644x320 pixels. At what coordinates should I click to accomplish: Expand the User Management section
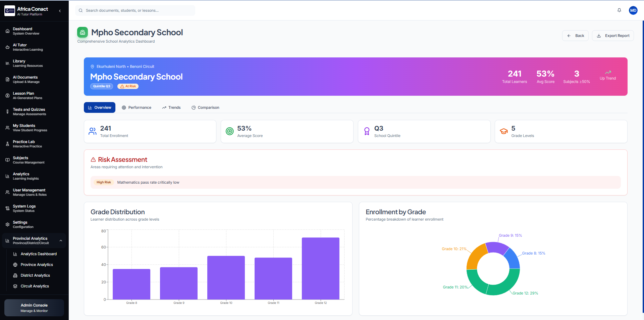tap(29, 192)
